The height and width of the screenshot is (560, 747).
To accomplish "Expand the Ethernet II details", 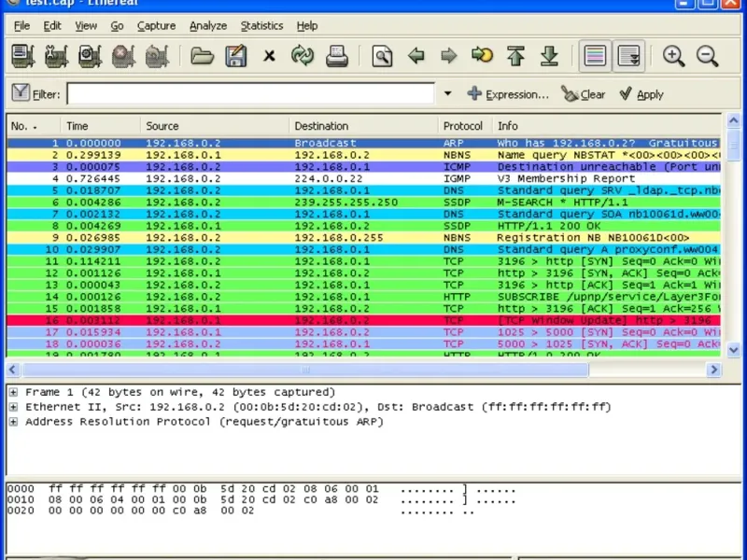I will pos(13,408).
